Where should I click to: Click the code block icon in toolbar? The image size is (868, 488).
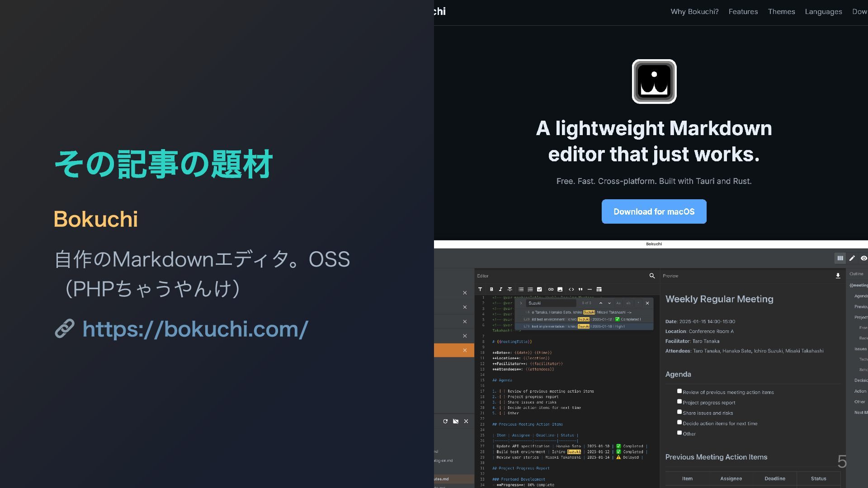pyautogui.click(x=571, y=289)
